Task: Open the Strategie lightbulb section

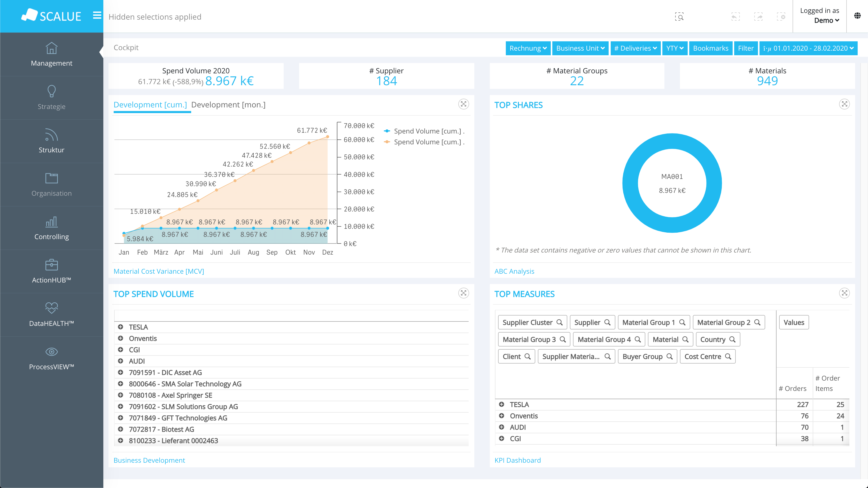Action: pos(52,91)
